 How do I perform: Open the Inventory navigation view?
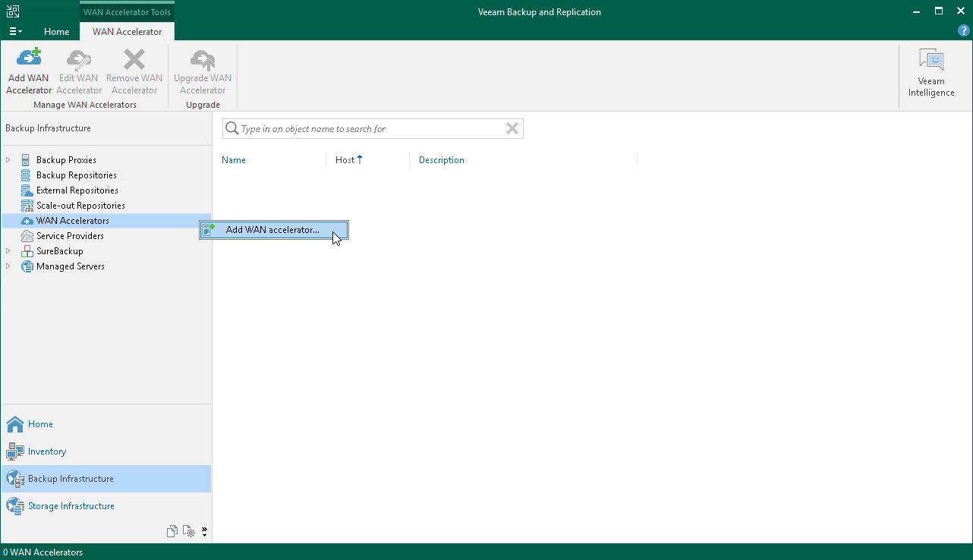point(105,451)
